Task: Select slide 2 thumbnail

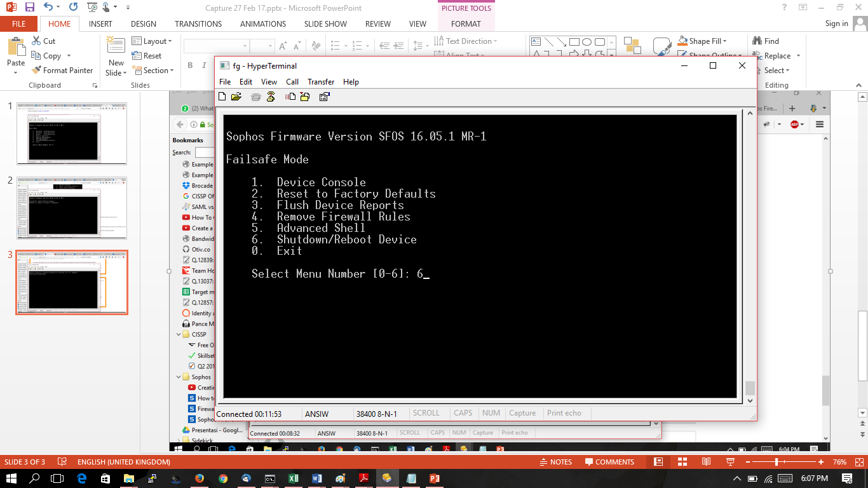Action: [72, 208]
